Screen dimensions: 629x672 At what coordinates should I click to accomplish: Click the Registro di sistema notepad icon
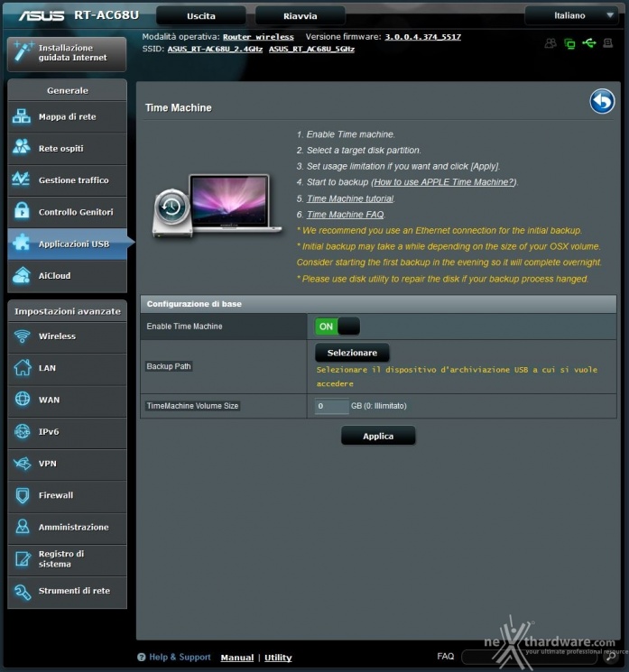click(23, 559)
